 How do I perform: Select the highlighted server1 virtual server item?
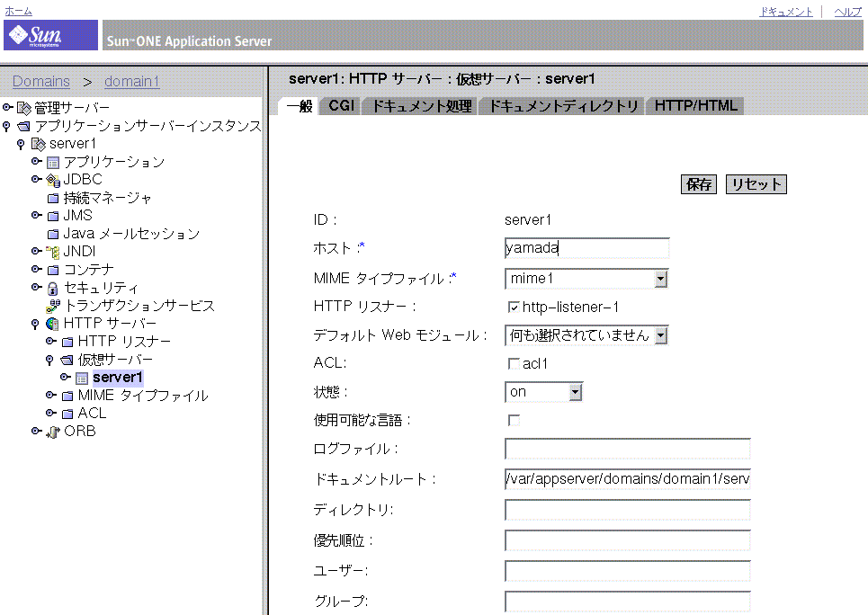[117, 378]
